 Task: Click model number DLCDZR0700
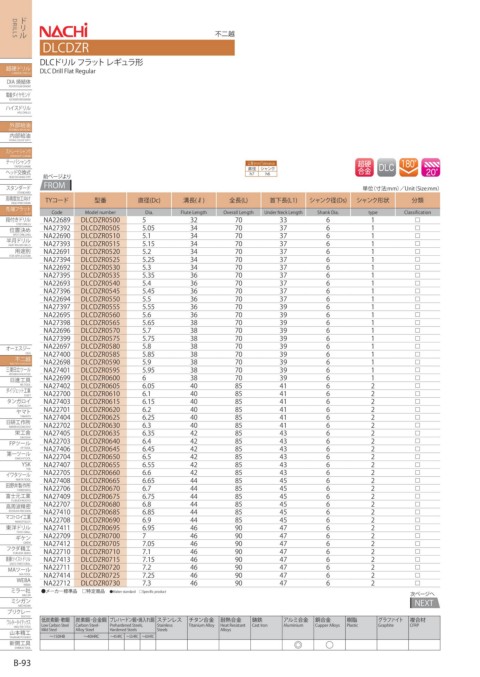tap(100, 536)
